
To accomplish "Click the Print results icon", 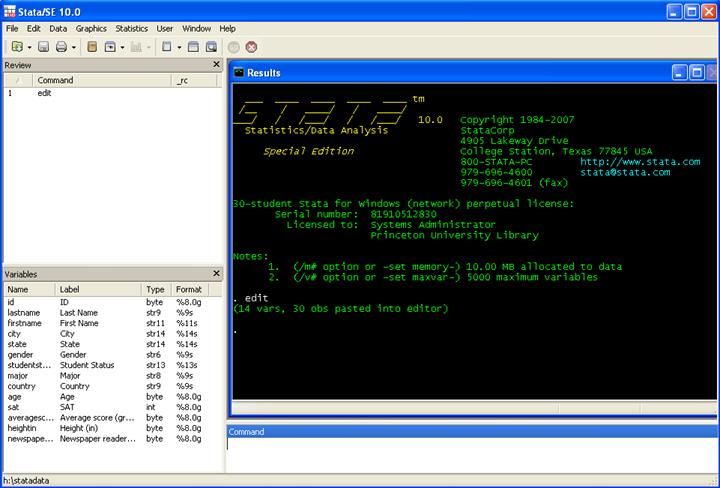I will tap(61, 47).
